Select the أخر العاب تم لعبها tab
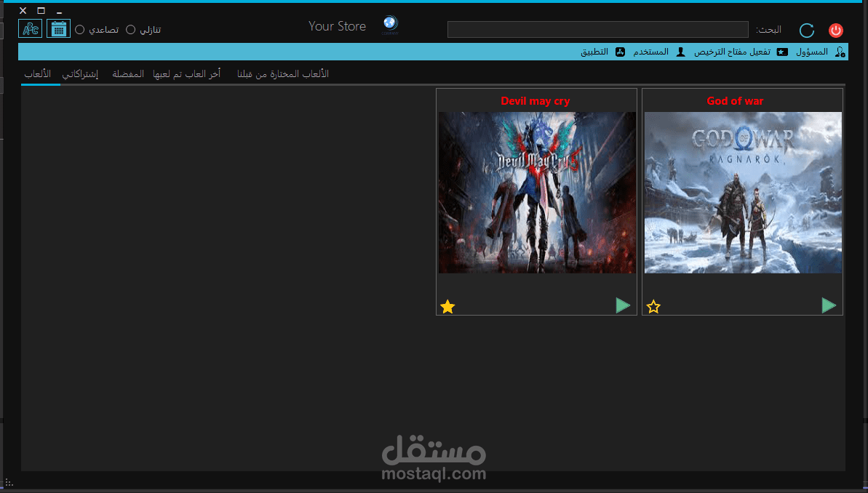 188,73
